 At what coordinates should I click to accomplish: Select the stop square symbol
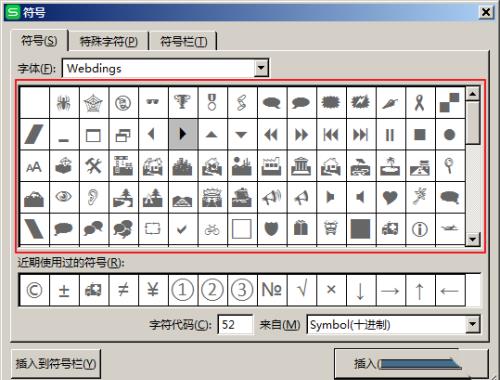420,135
